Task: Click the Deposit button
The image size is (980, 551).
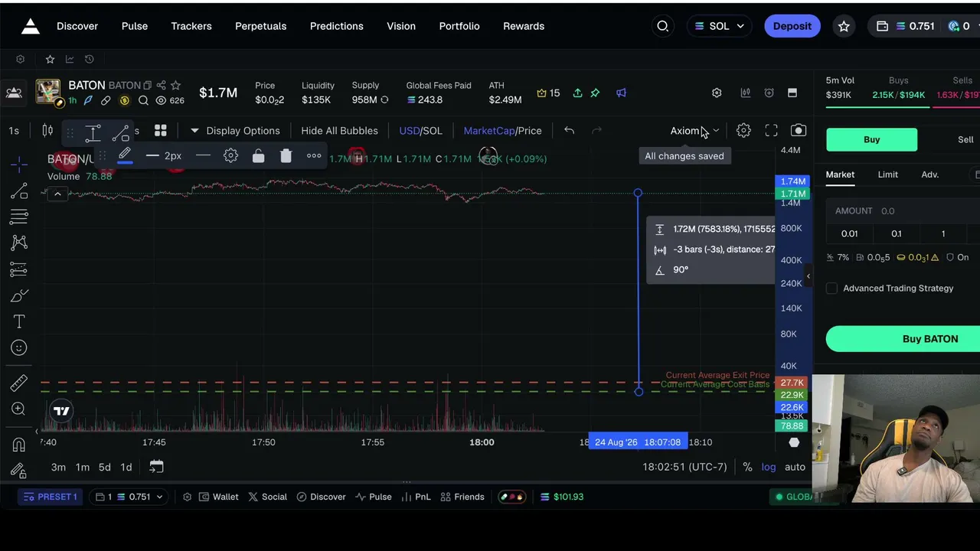Action: 792,26
